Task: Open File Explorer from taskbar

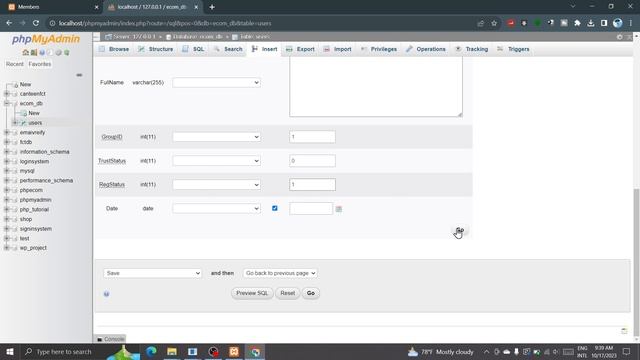Action: click(x=172, y=351)
